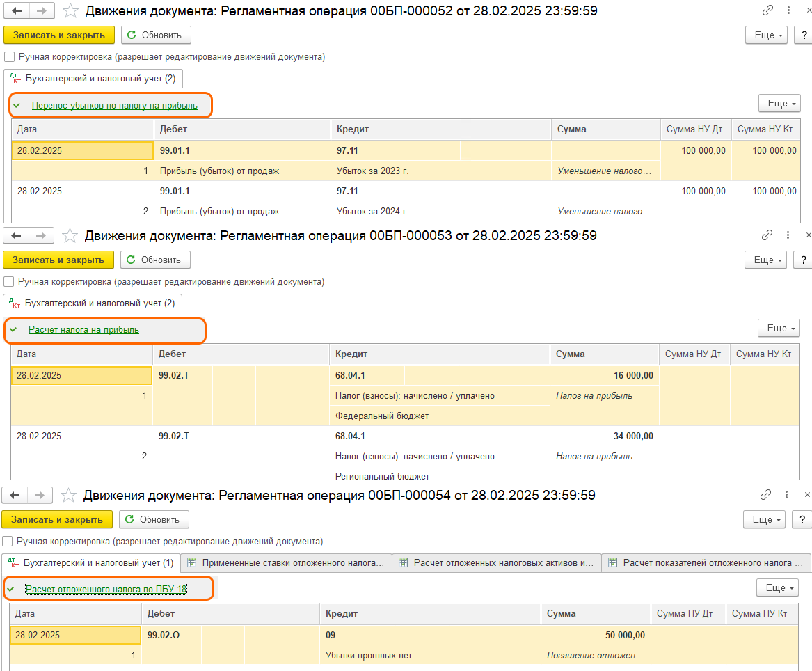Open Расчет показателей отложенного налога tab
The image size is (812, 671).
706,562
